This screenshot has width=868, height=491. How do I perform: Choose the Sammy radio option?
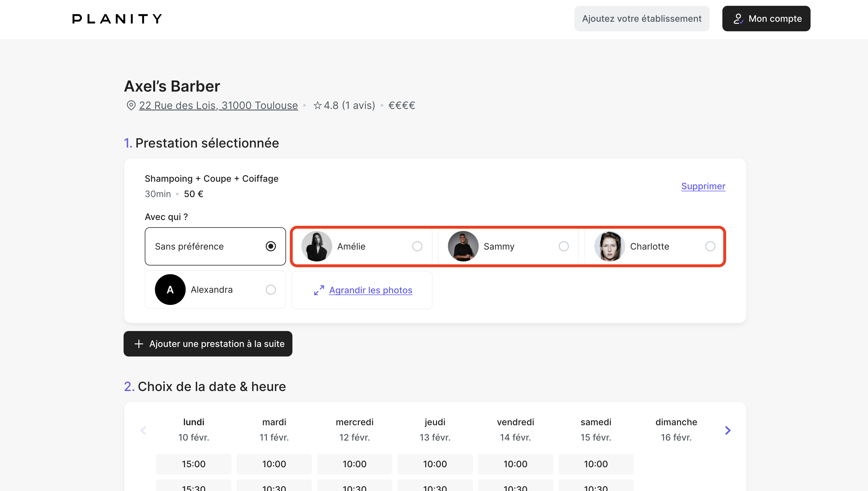coord(564,246)
